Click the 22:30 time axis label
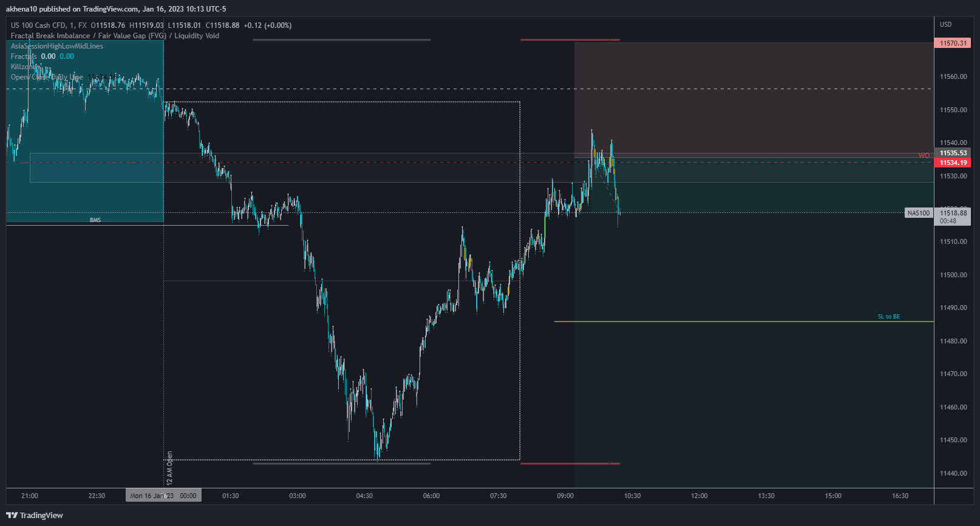The image size is (980, 526). tap(97, 496)
